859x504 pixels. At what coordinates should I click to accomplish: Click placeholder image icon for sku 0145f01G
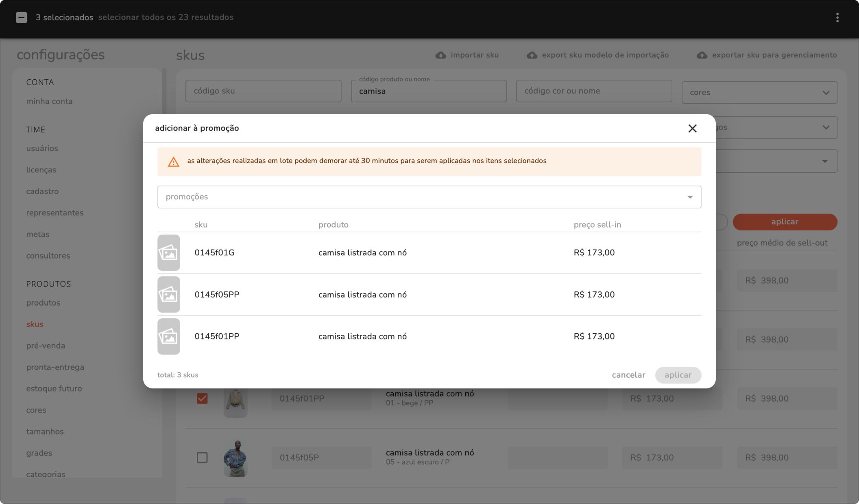(x=169, y=253)
